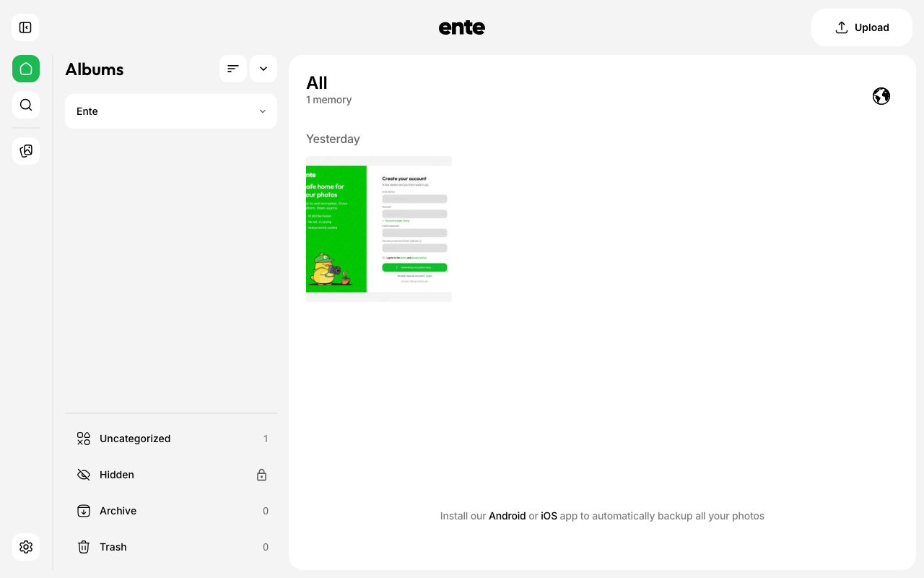Viewport: 924px width, 578px height.
Task: Open the search icon in the sidebar
Action: 26,105
